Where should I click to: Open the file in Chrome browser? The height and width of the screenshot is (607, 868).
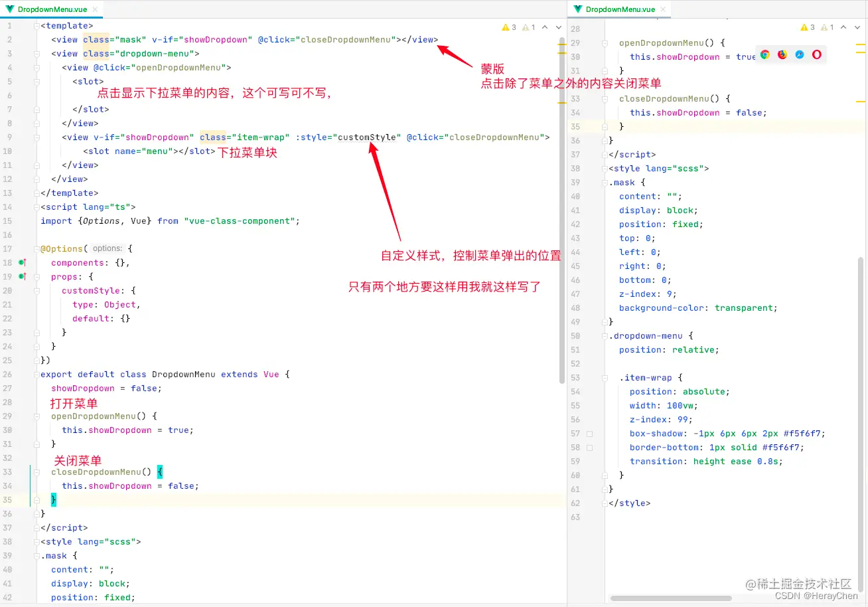(x=765, y=54)
